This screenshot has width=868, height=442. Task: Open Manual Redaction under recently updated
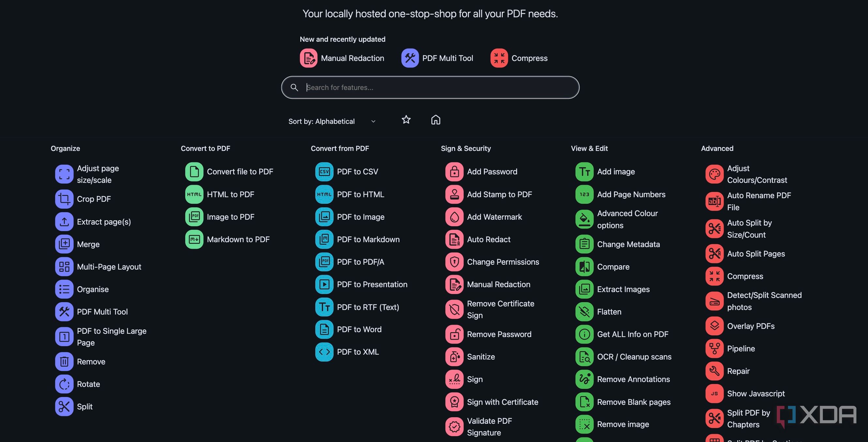tap(342, 58)
